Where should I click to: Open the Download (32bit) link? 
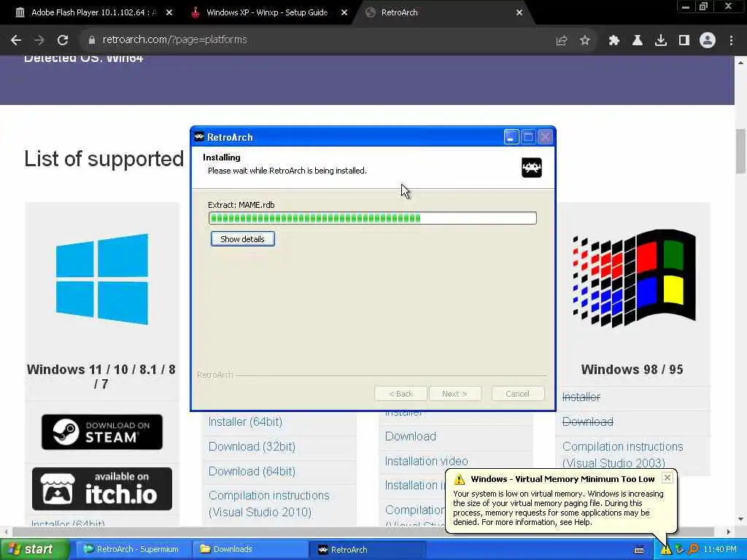[252, 447]
